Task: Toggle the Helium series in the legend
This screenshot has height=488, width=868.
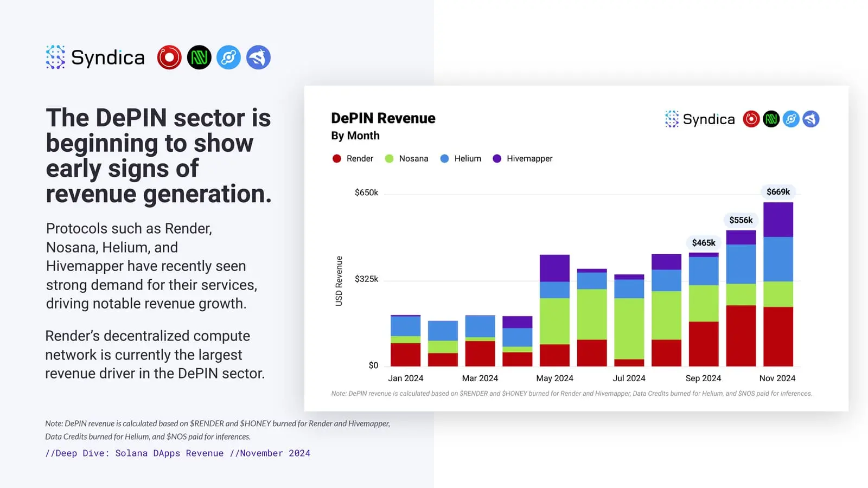Action: tap(461, 158)
